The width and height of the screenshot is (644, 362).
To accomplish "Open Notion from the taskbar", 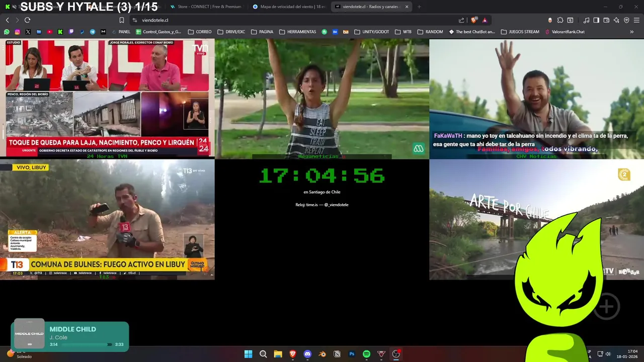I will (x=337, y=354).
